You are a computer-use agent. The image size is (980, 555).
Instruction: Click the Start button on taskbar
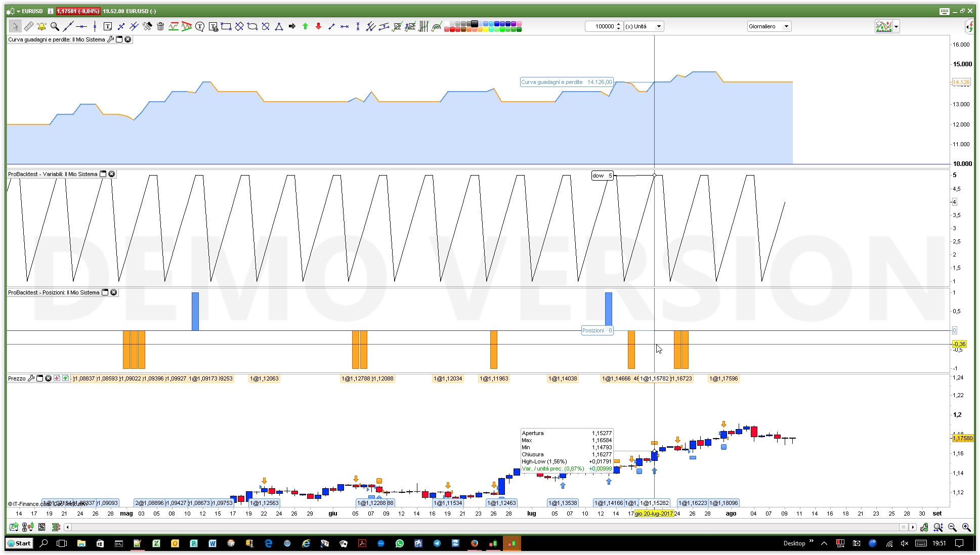click(x=19, y=543)
